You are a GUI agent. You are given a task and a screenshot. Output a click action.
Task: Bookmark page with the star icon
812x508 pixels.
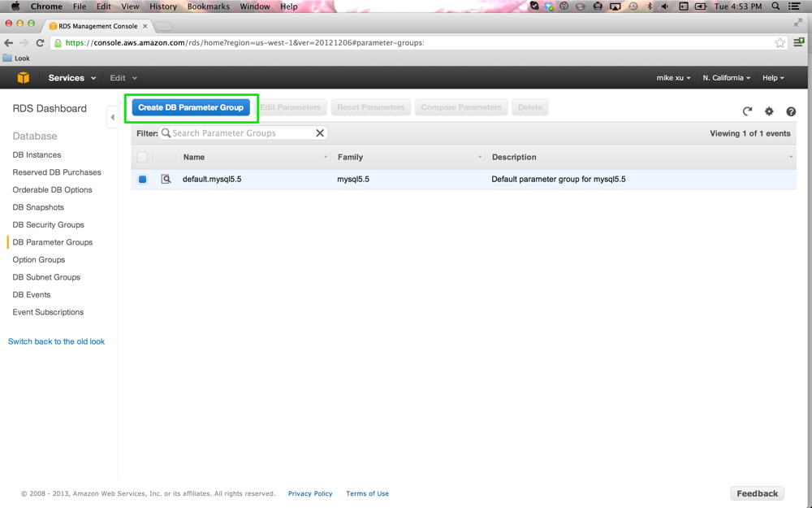point(780,43)
